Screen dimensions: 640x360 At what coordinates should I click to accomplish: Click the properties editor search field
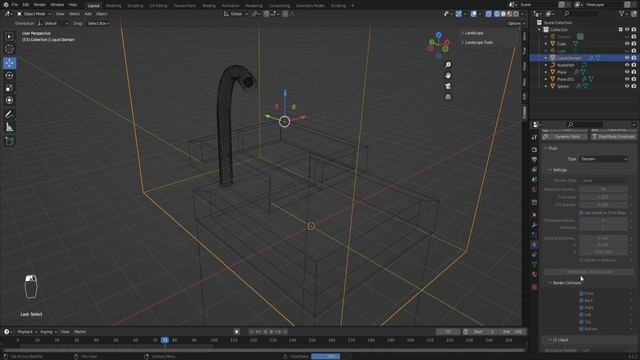584,124
